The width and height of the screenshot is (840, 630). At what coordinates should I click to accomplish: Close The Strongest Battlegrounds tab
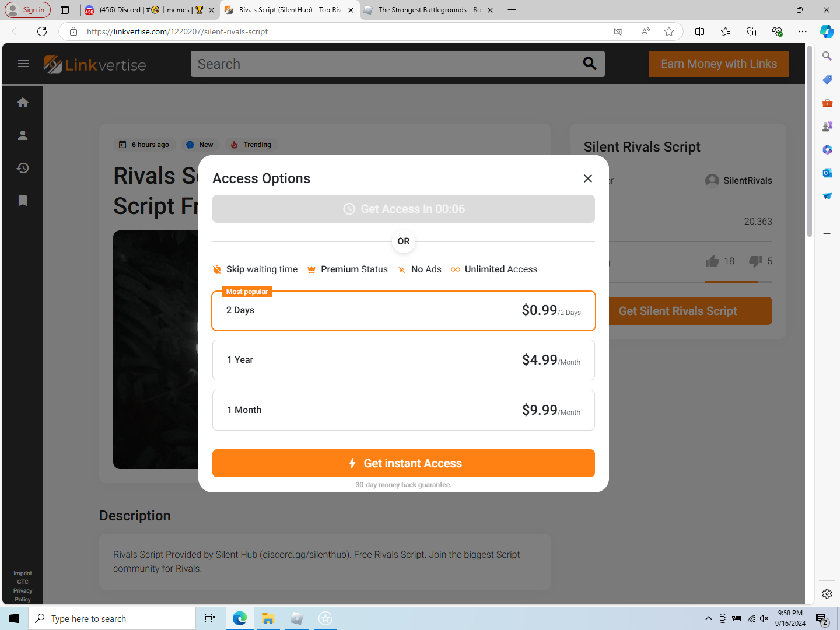tap(490, 10)
